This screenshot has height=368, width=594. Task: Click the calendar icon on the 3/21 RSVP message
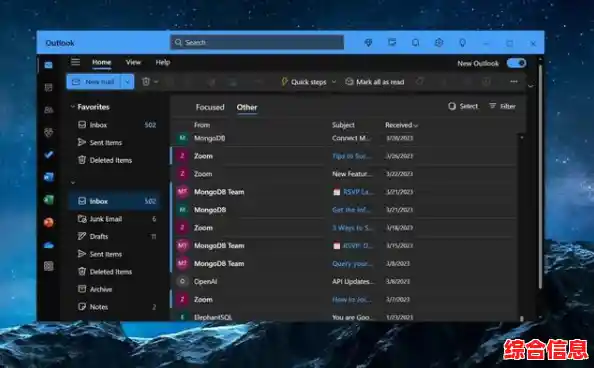pos(336,192)
